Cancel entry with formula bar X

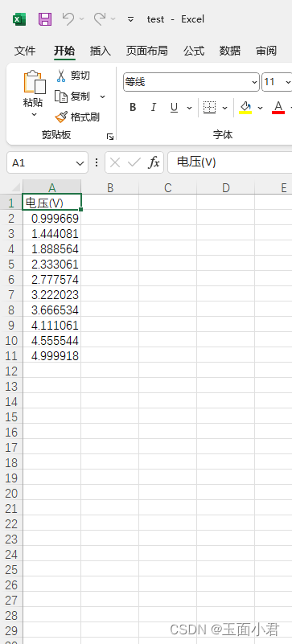coord(115,162)
